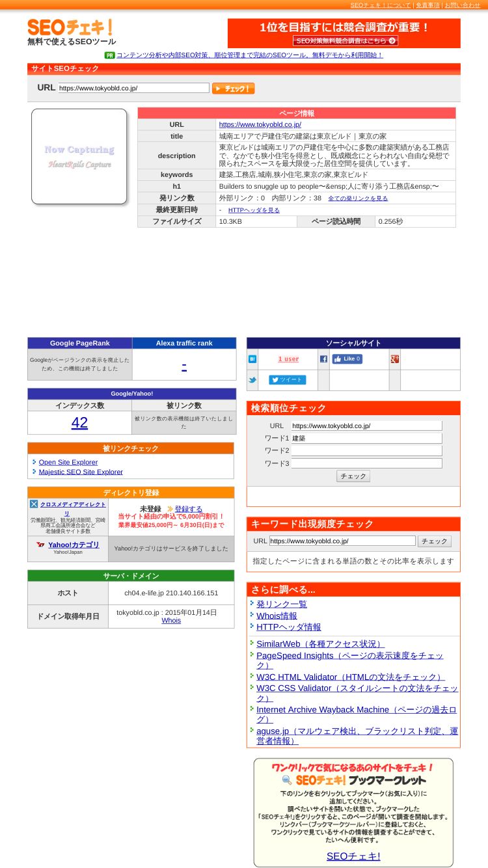
Task: Click the page load time 0.256秒 value
Action: coord(390,222)
